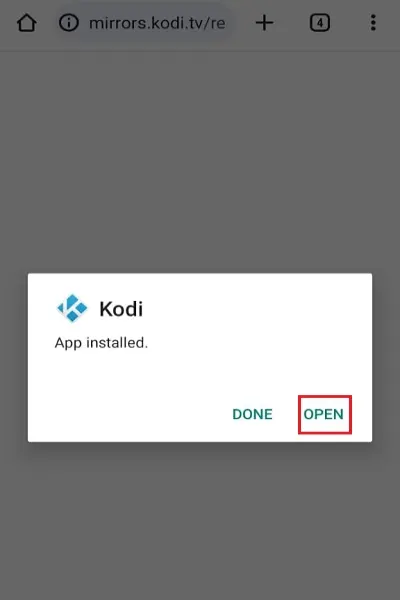400x600 pixels.
Task: Open the tab switcher showing 4 tabs
Action: point(320,23)
